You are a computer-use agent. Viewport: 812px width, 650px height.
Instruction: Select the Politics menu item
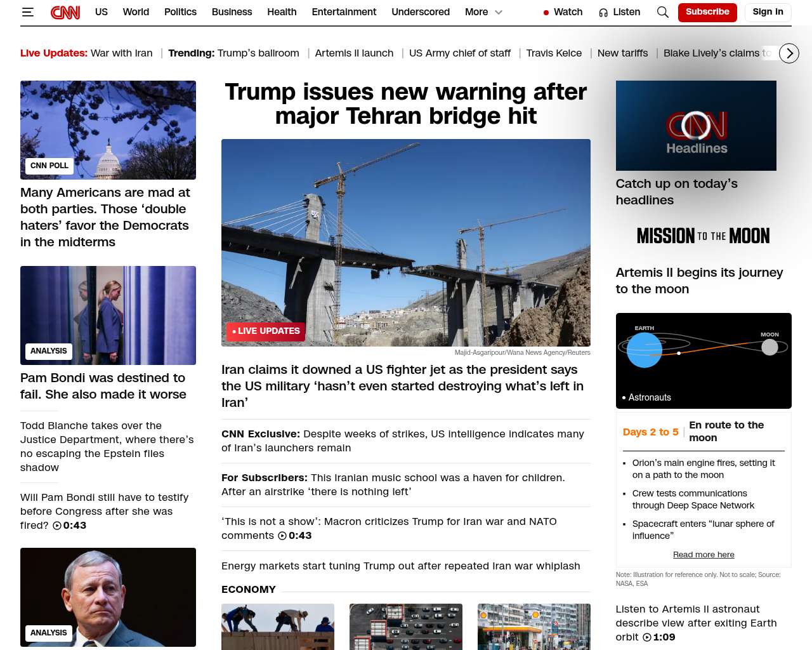pyautogui.click(x=180, y=12)
